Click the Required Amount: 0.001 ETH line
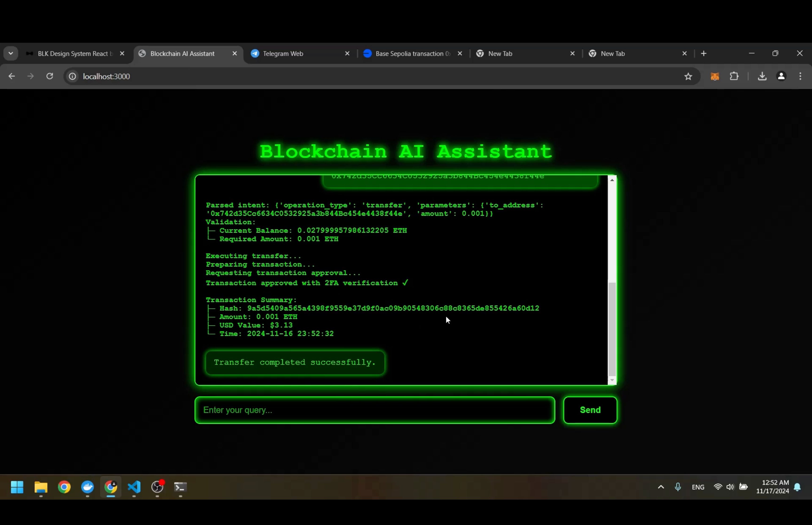This screenshot has height=525, width=812. point(279,239)
